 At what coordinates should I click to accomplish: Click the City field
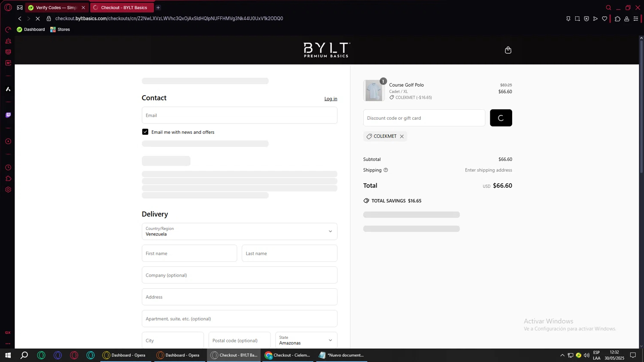pos(173,340)
